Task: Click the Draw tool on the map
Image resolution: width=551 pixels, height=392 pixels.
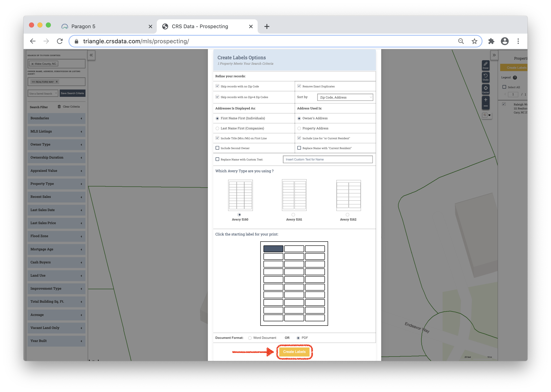Action: tap(485, 65)
